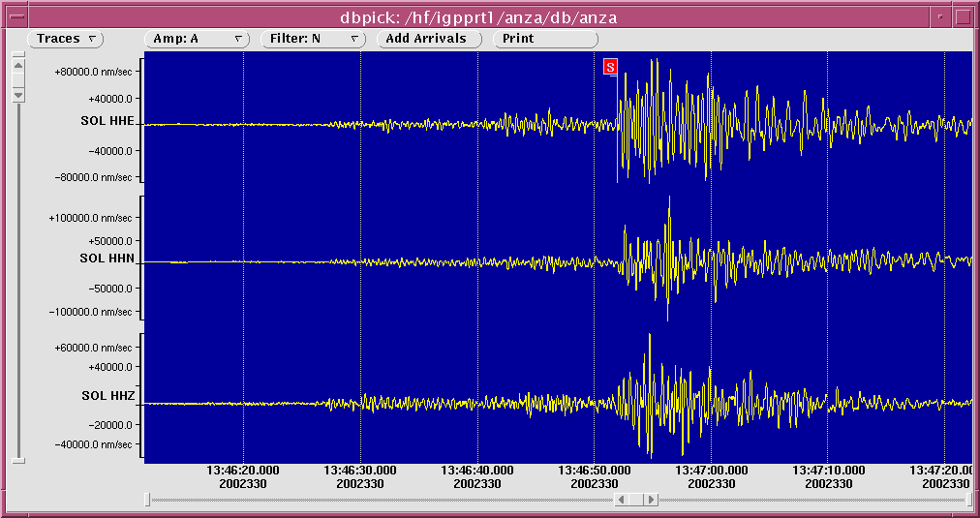Select the red S arrival flag
The image size is (980, 518).
click(610, 67)
